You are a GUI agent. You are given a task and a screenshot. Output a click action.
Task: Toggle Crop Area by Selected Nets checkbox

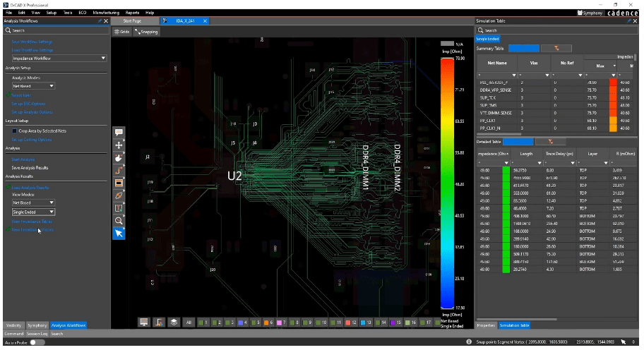tap(14, 131)
